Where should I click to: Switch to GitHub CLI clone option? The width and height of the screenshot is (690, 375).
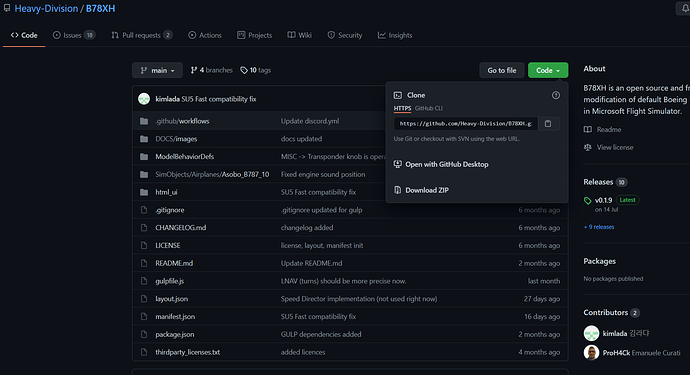(429, 108)
